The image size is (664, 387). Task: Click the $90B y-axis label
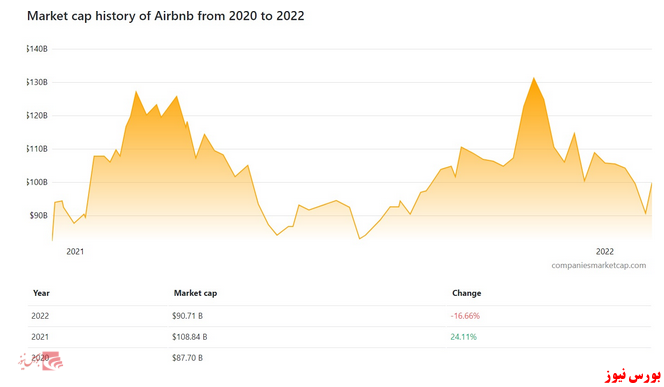(x=39, y=216)
